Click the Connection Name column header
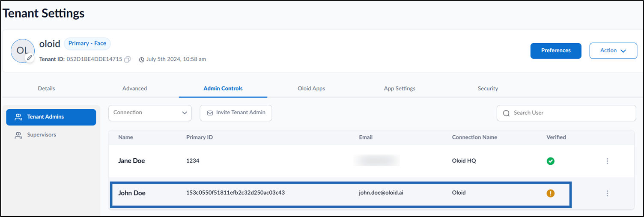Screen dimensions: 644x217 [474, 137]
